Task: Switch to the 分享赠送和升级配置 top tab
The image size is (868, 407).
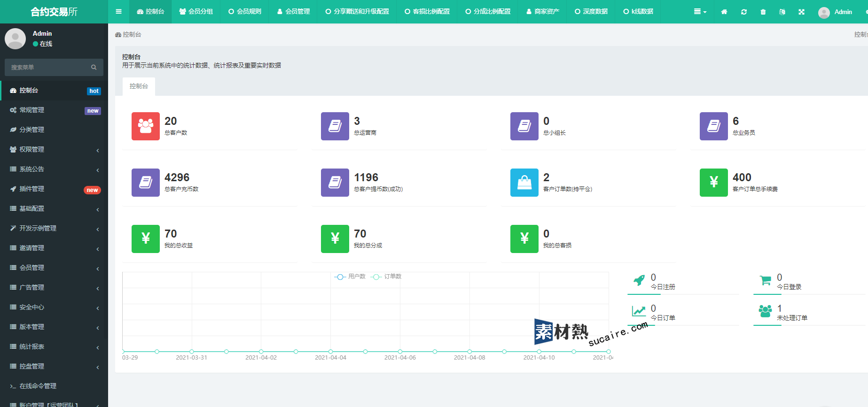Action: pos(357,12)
